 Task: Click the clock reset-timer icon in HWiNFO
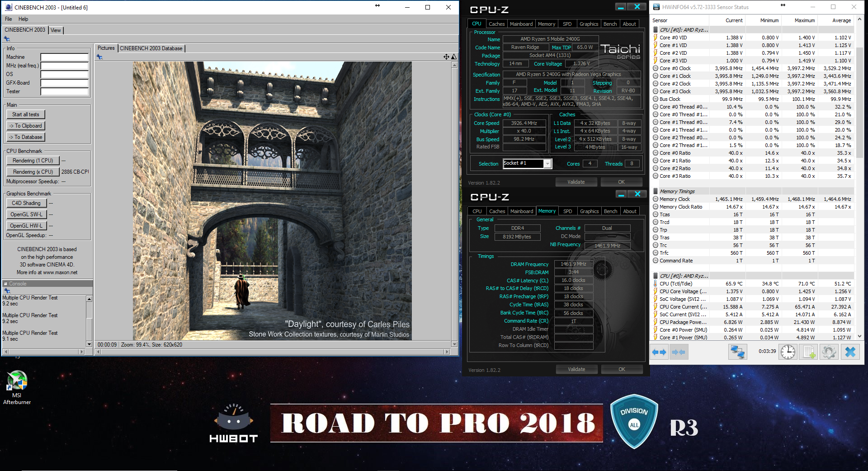pos(788,352)
